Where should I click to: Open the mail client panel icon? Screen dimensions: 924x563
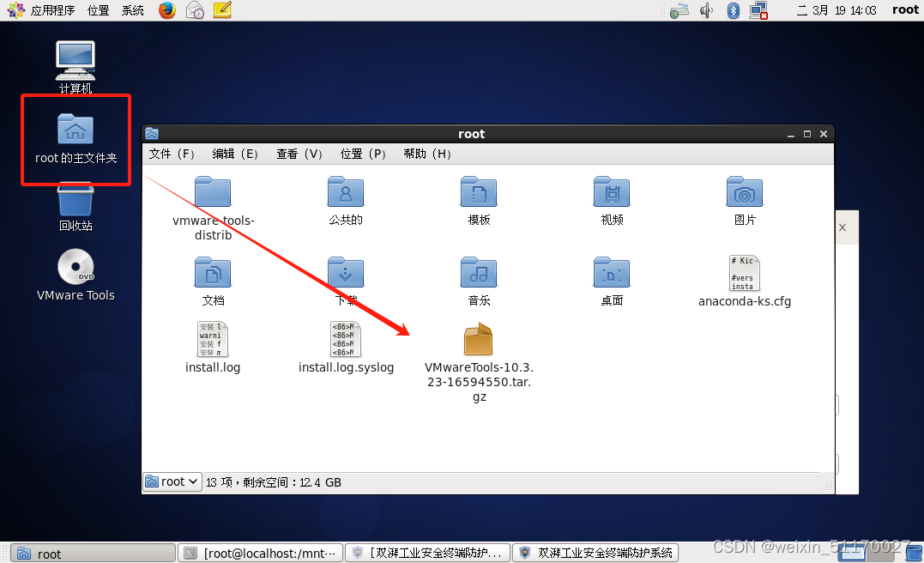tap(195, 10)
